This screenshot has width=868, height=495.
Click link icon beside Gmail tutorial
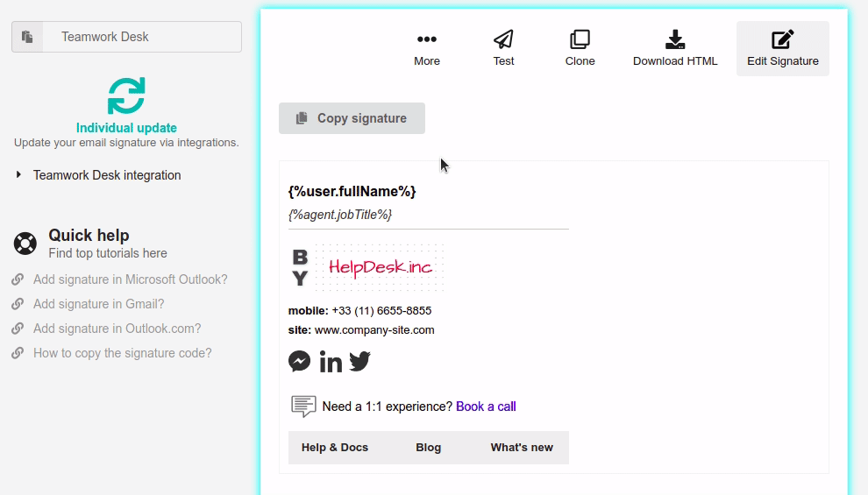(18, 304)
